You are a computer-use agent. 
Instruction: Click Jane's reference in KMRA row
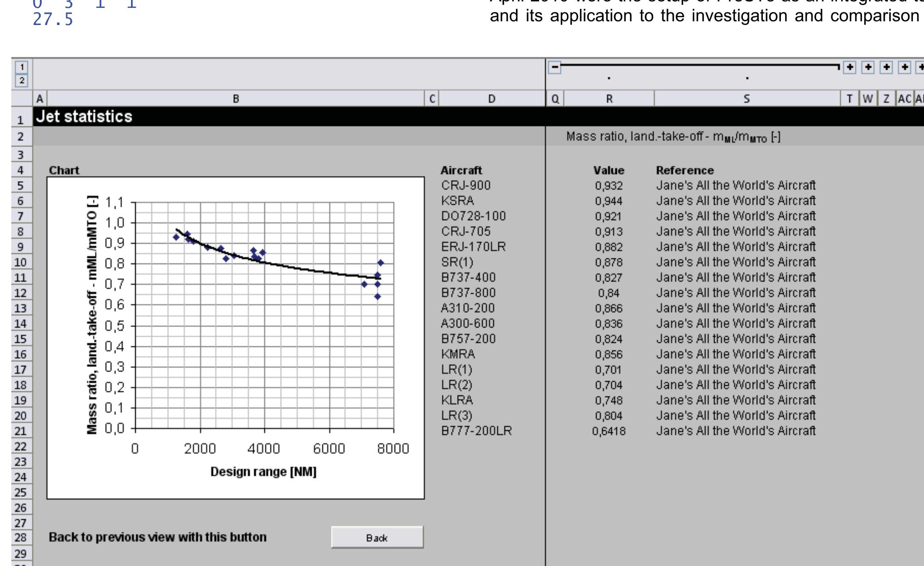click(735, 354)
